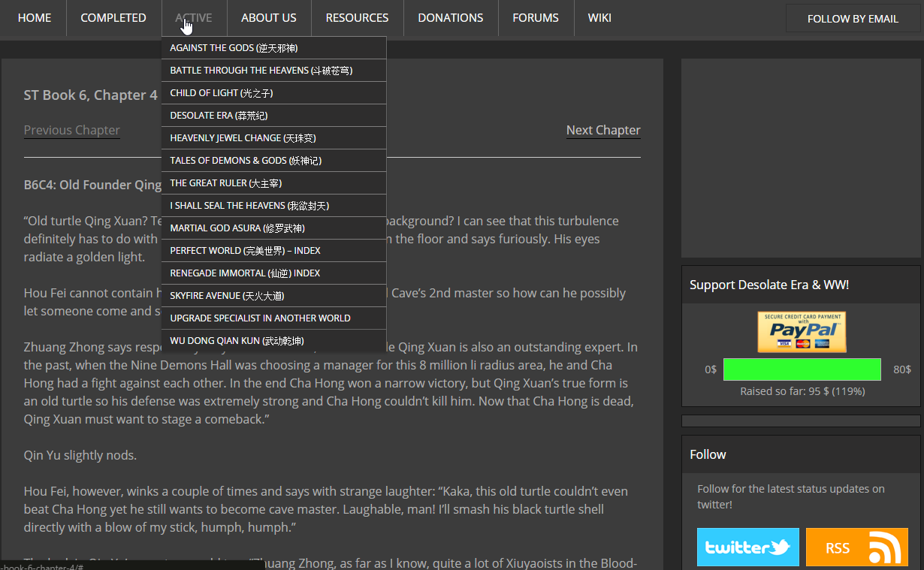
Task: Open the Completed menu
Action: click(113, 17)
